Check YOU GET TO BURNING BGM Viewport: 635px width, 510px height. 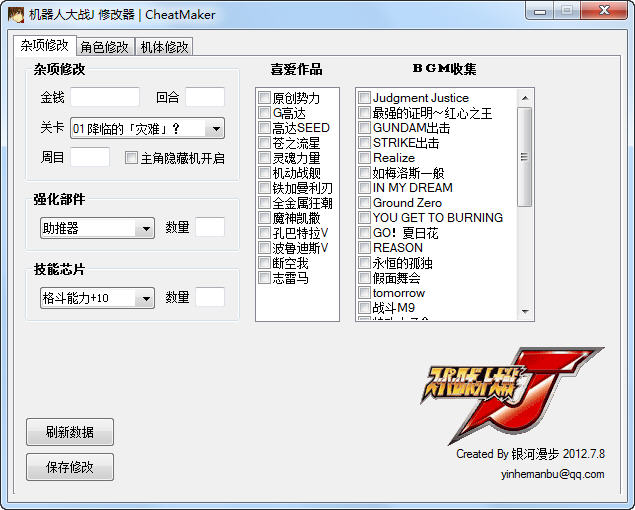coord(364,218)
